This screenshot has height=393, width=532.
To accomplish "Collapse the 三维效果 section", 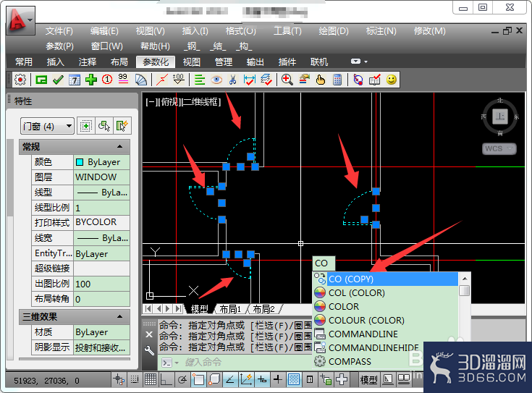I will (119, 316).
